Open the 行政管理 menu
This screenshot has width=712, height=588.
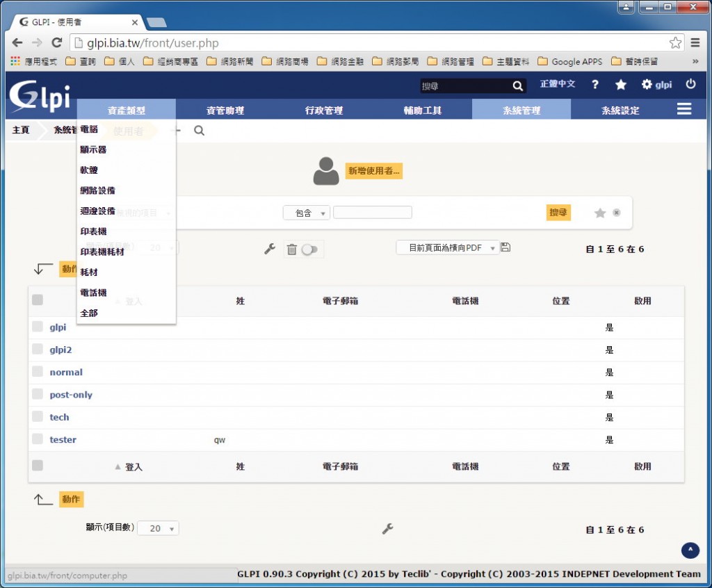click(x=324, y=111)
